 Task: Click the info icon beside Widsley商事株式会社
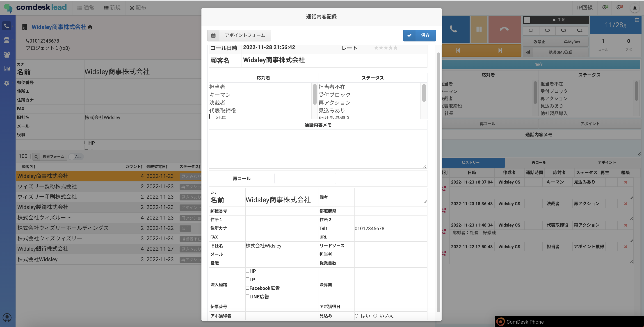click(90, 27)
